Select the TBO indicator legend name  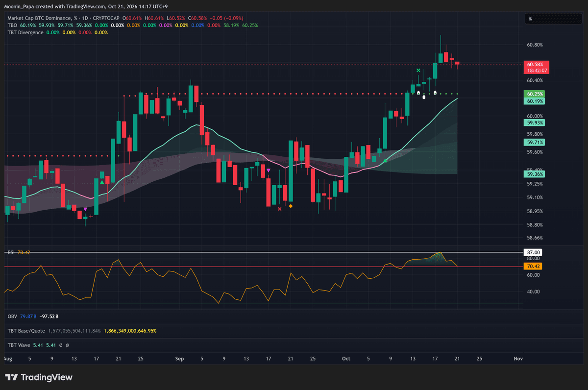coord(12,25)
